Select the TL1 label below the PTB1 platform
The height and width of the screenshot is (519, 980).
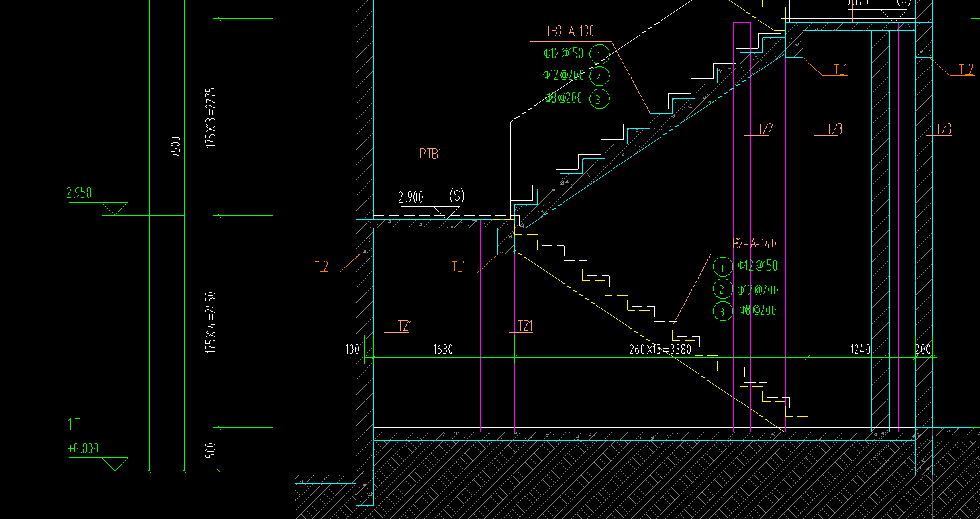point(460,267)
